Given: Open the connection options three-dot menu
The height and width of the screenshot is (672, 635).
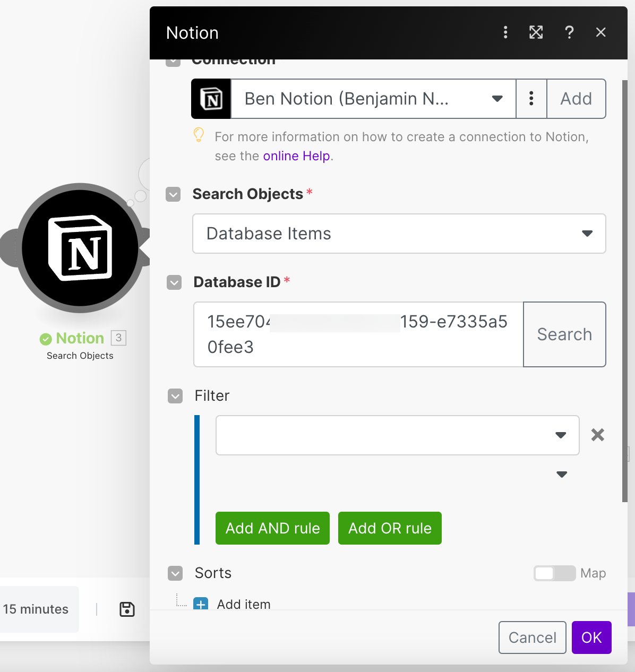Looking at the screenshot, I should [531, 99].
